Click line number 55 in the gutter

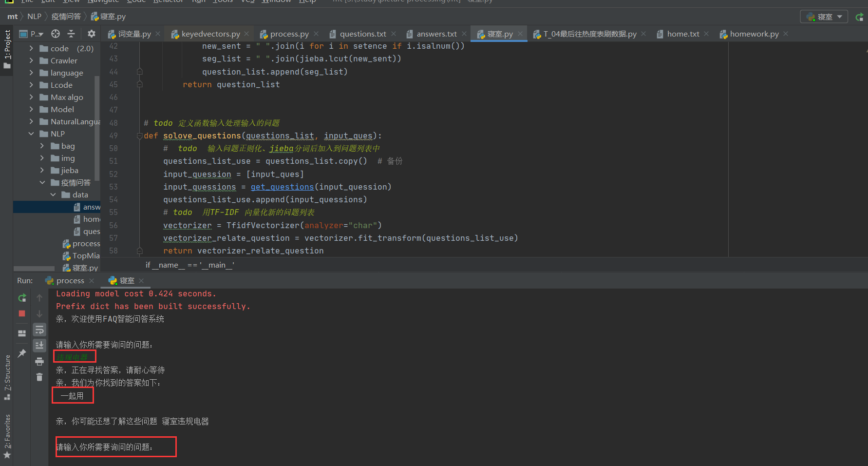[x=113, y=212]
